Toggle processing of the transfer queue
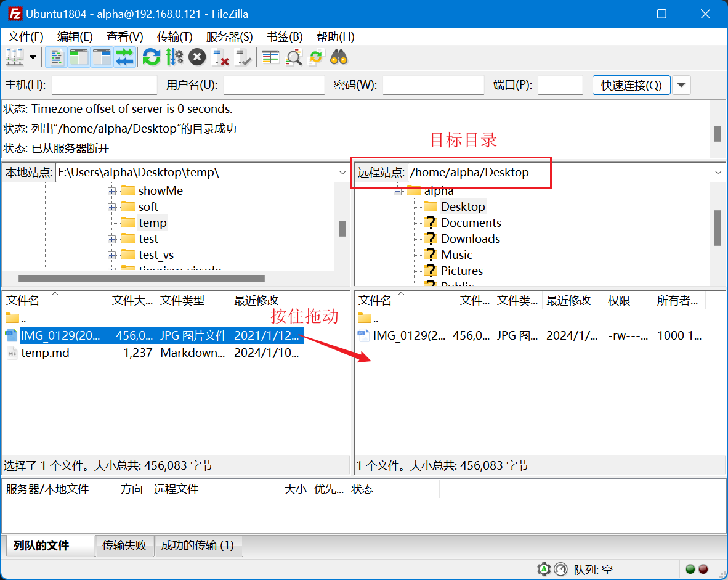Screen dimensions: 728x580 (174, 57)
